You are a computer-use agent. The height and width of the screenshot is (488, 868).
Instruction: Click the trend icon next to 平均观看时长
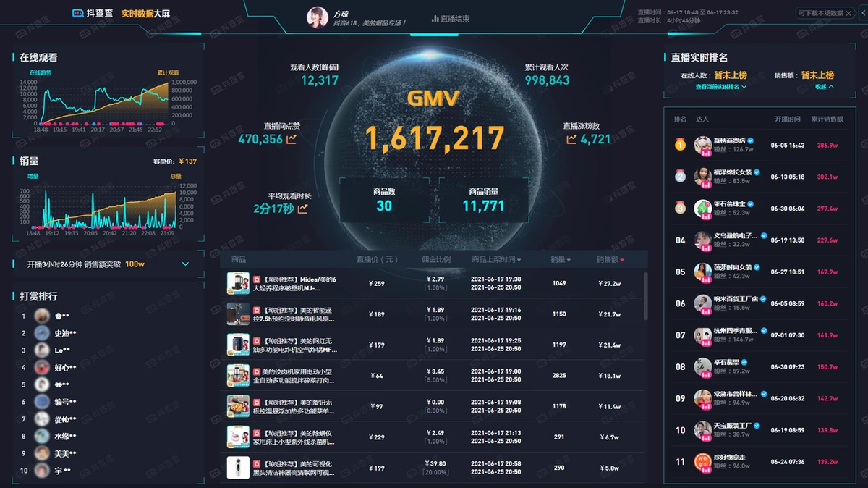(x=302, y=209)
